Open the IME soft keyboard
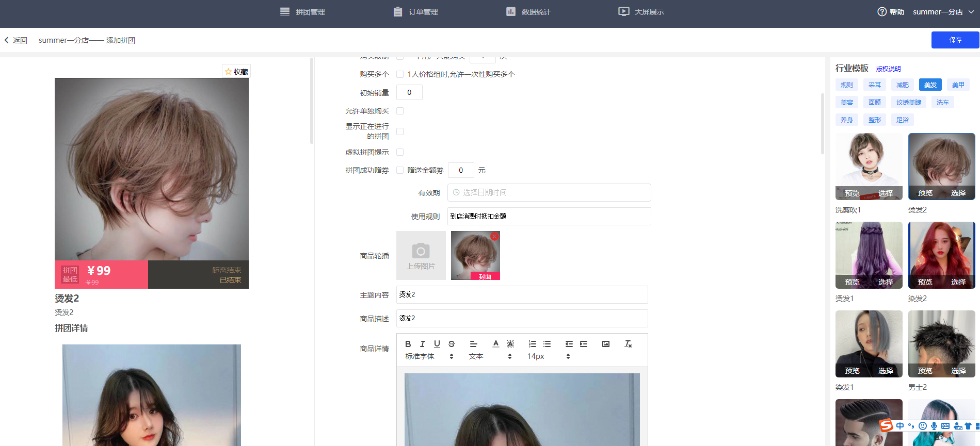980x446 pixels. (x=945, y=426)
